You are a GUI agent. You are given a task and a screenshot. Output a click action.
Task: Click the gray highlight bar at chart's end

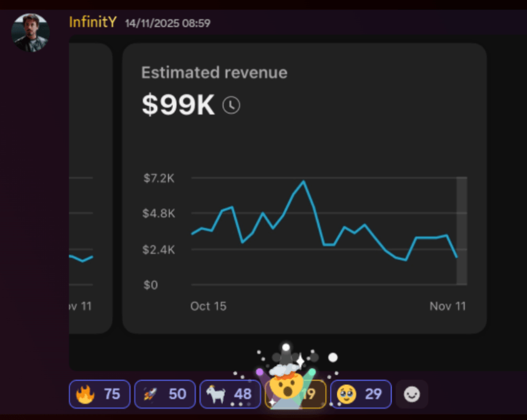(461, 231)
